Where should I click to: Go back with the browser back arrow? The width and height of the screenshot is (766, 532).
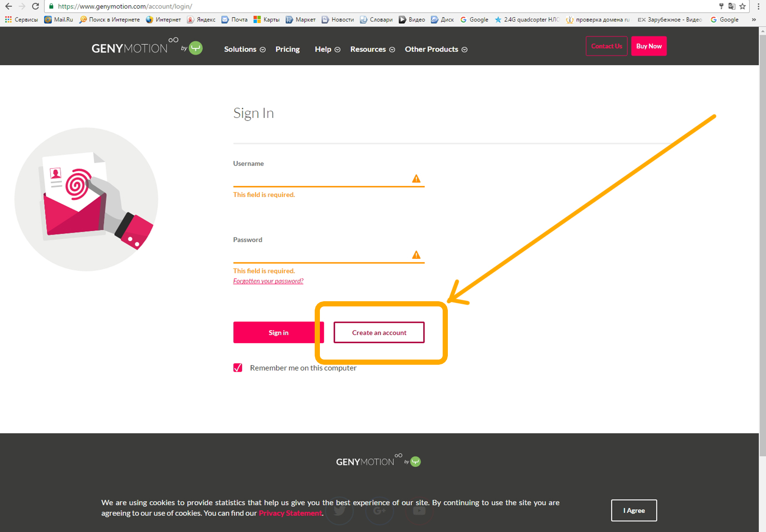(x=8, y=6)
